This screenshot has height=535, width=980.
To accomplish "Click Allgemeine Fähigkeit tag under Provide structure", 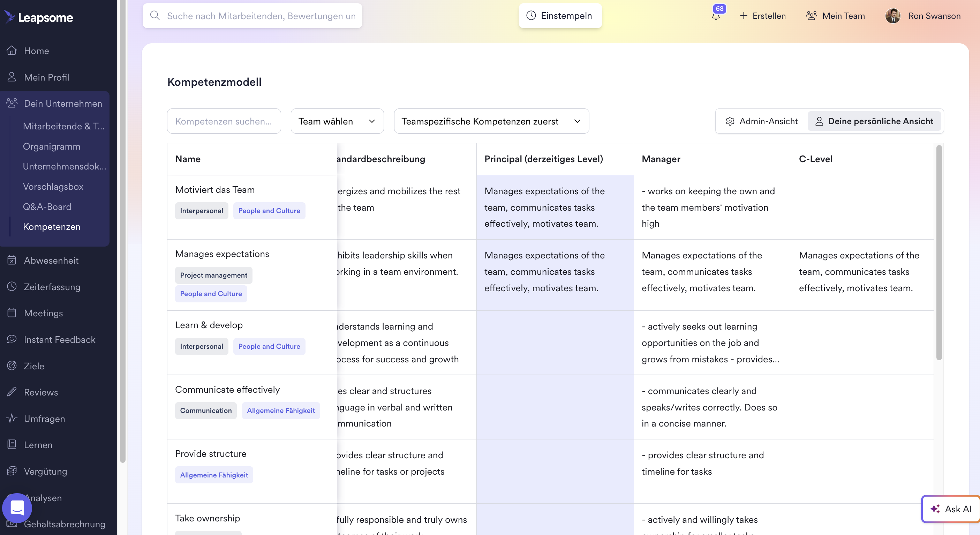I will click(x=214, y=475).
